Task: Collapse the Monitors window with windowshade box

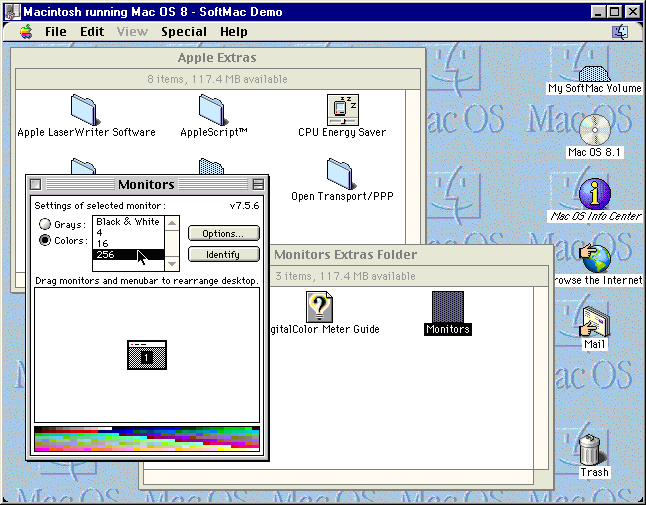Action: pos(258,184)
